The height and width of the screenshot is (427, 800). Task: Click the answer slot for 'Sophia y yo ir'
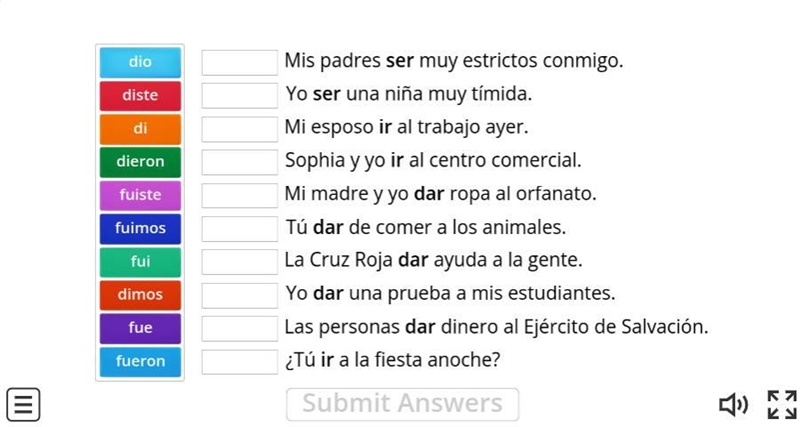tap(240, 162)
